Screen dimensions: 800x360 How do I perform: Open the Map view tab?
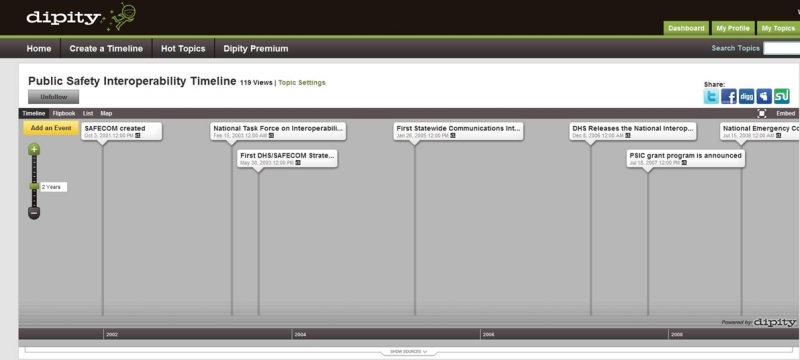[106, 114]
